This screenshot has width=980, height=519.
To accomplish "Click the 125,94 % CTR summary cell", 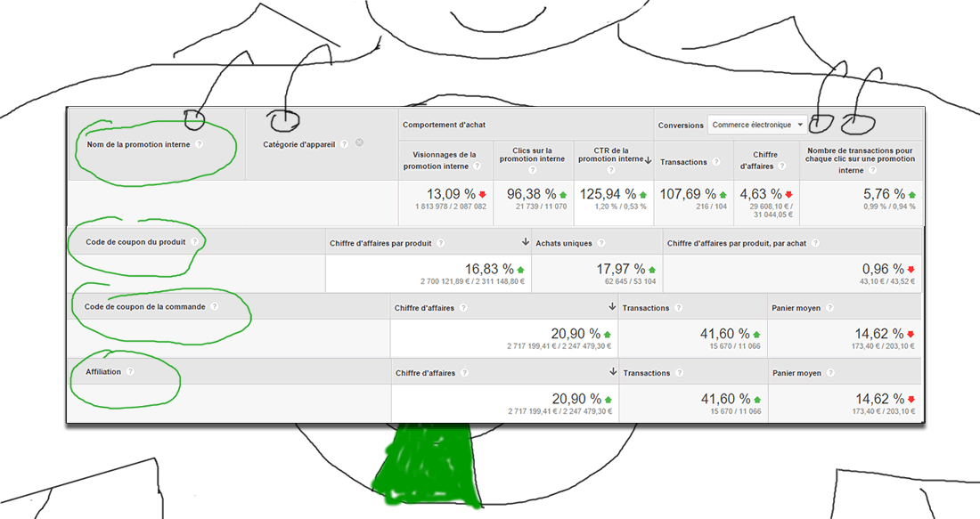I will pyautogui.click(x=613, y=199).
